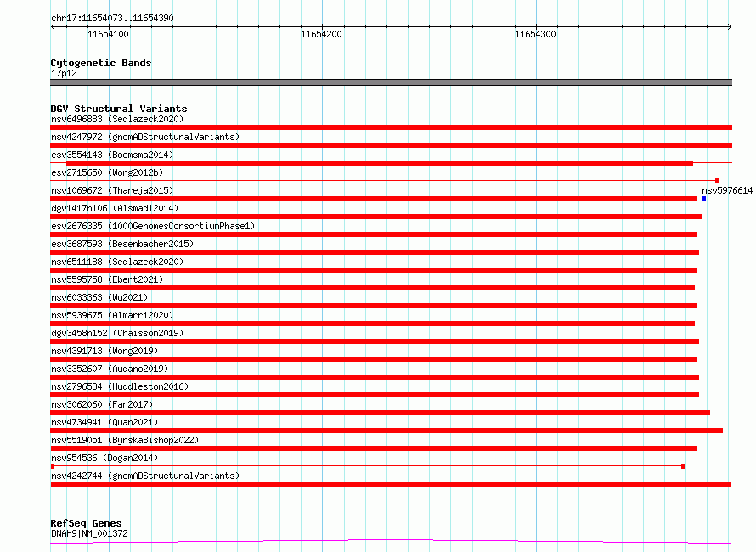Select variant nsv4242744 (gnomADStructuralVariants)
The width and height of the screenshot is (756, 552).
tap(145, 476)
